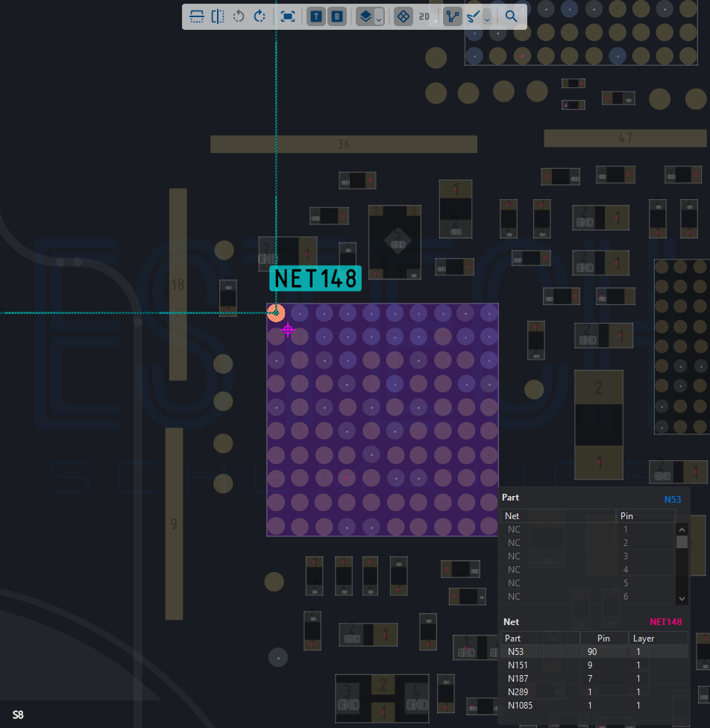Select the draw annotation pen tool
710x728 pixels.
click(x=474, y=16)
